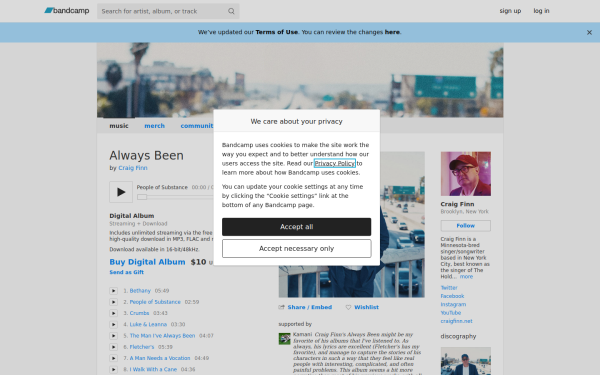
Task: Click the share arrow icon
Action: [282, 307]
